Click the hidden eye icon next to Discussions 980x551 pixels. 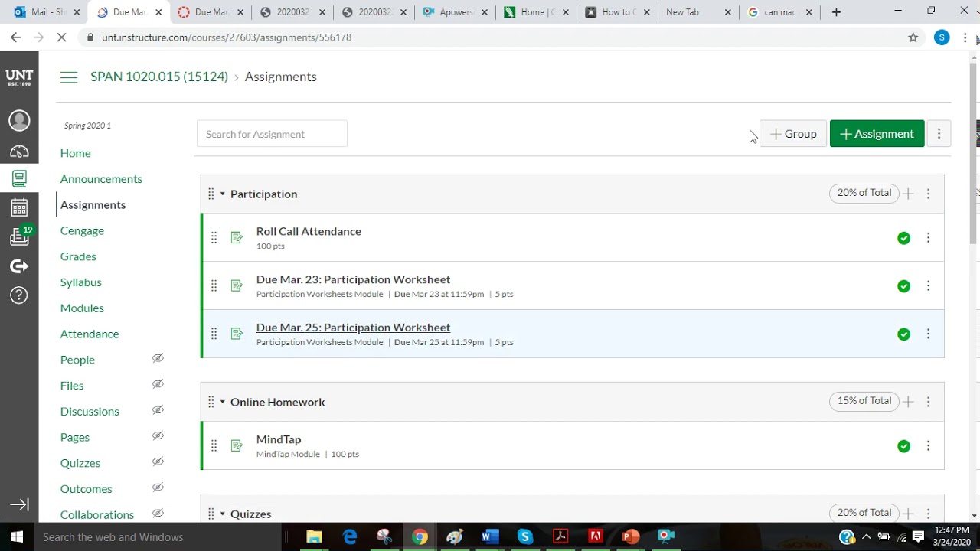[x=158, y=410]
